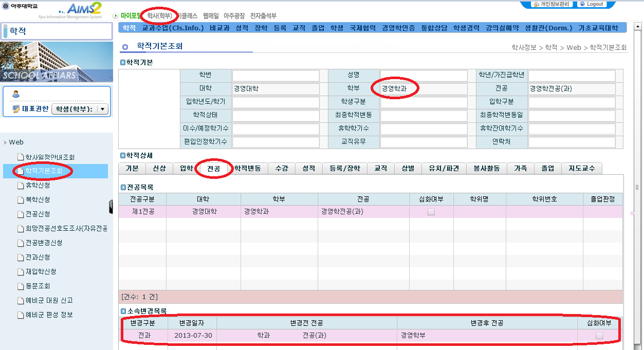This screenshot has height=350, width=644.
Task: Click the 전공목록 section arrow icon
Action: tap(123, 188)
